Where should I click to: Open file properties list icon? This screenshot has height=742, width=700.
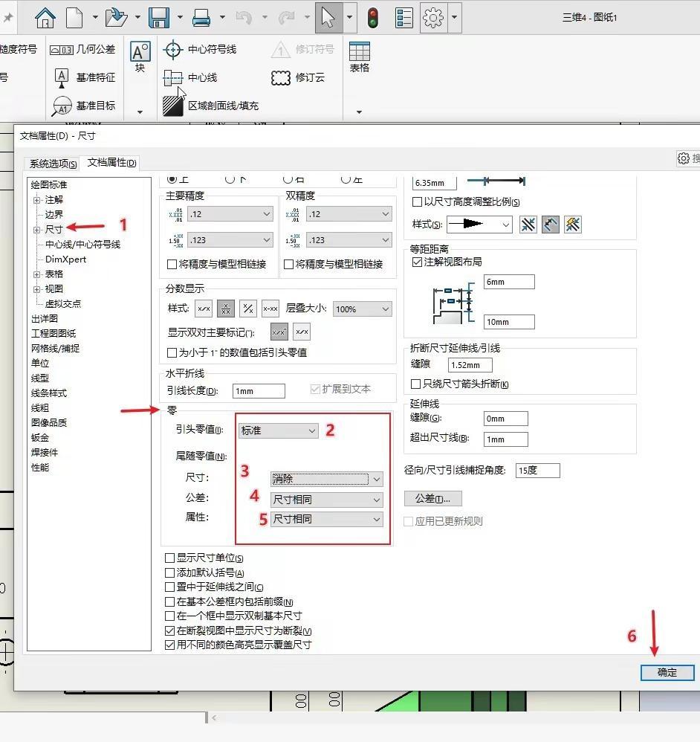[x=404, y=18]
